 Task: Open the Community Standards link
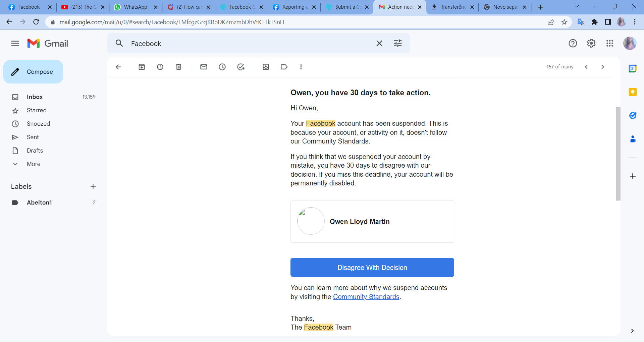[x=366, y=297]
